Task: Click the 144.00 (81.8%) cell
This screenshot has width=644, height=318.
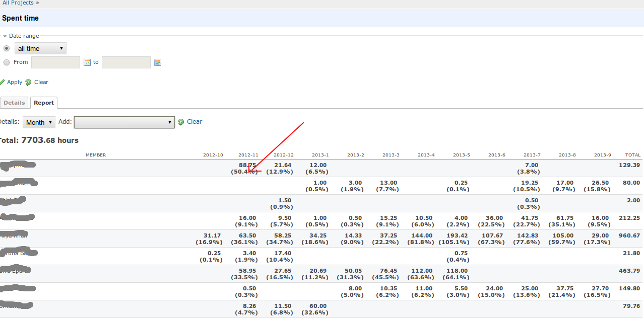Action: 420,238
